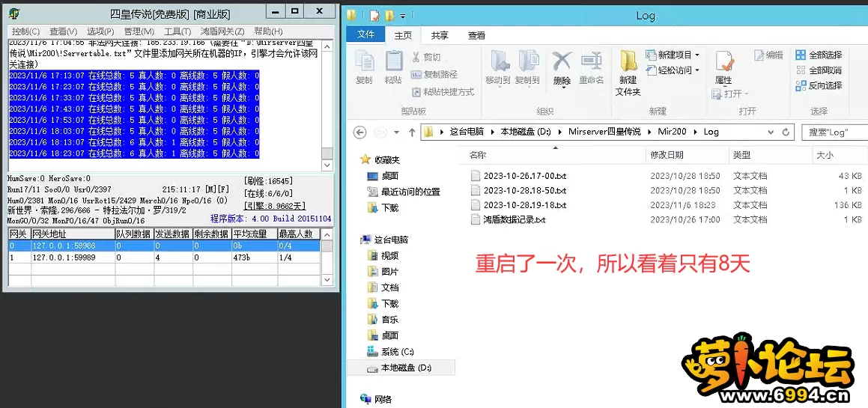
Task: Click the 本地磁盘 (D:) drive icon in sidebar
Action: [x=373, y=368]
